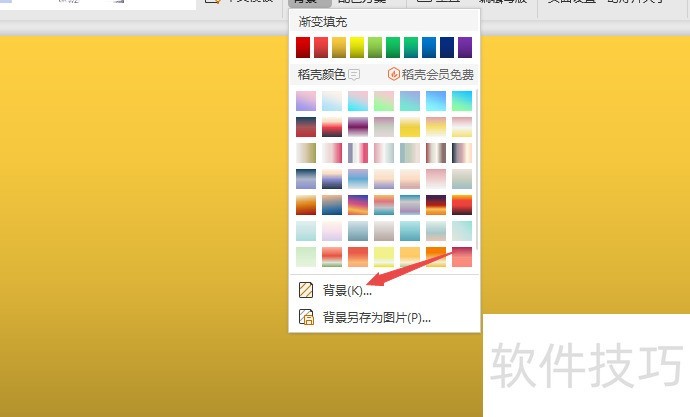Image resolution: width=690 pixels, height=417 pixels.
Task: Pick the white-to-saturated-yellow gradient swatch
Action: tap(410, 127)
